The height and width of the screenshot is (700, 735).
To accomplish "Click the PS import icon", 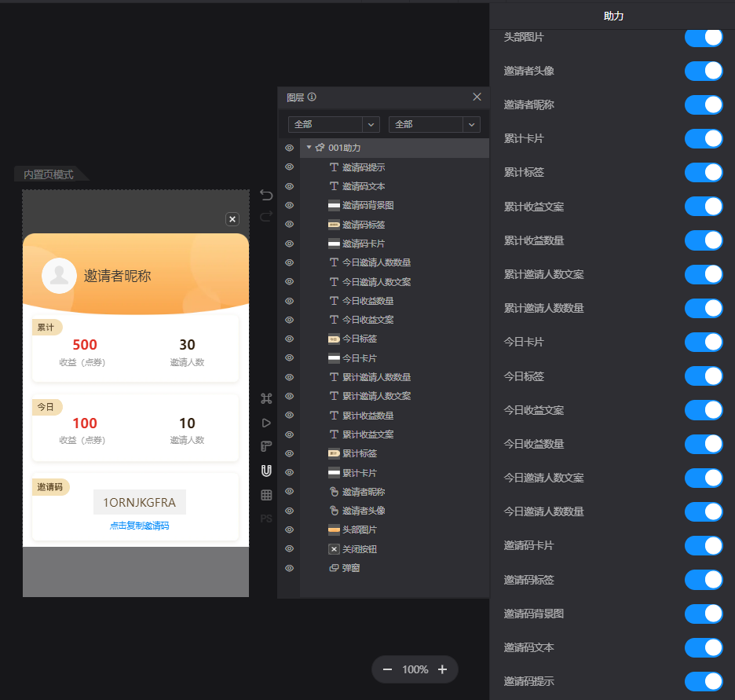I will click(x=266, y=519).
